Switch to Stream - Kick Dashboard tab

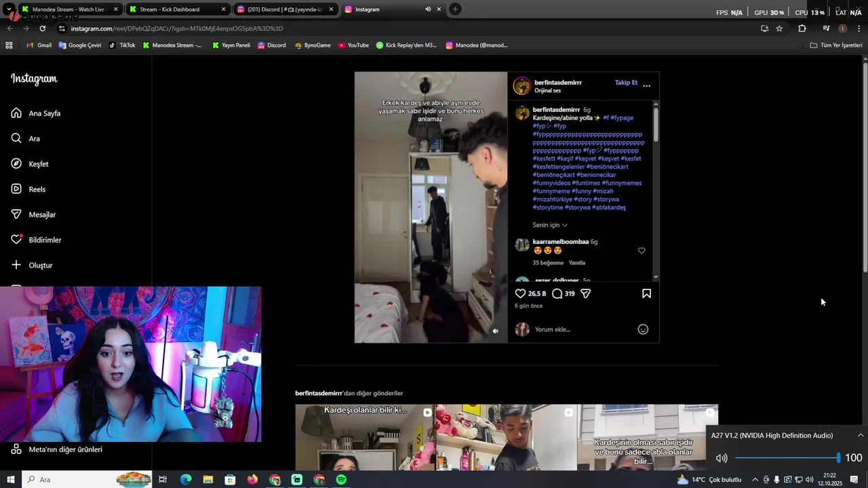178,9
